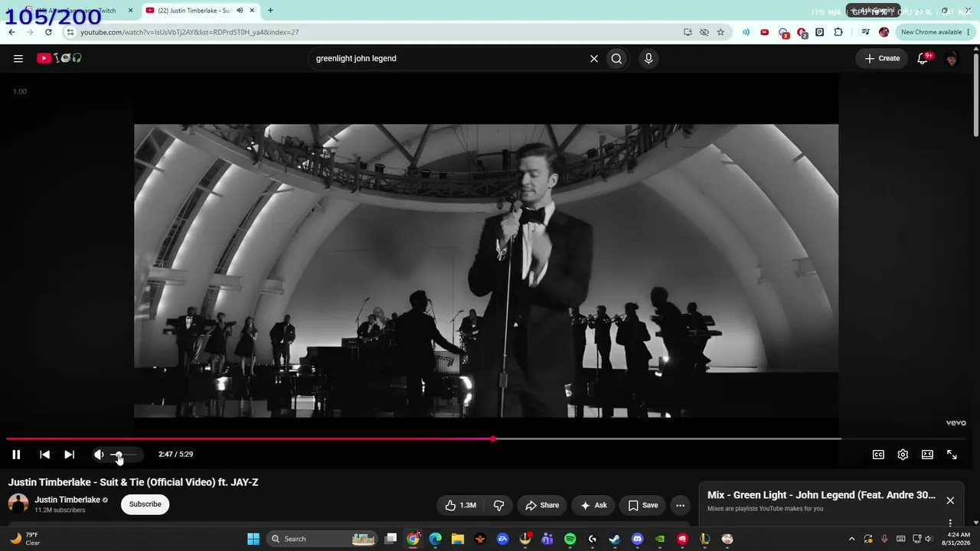Open a new browser tab
The height and width of the screenshot is (551, 980).
(270, 11)
